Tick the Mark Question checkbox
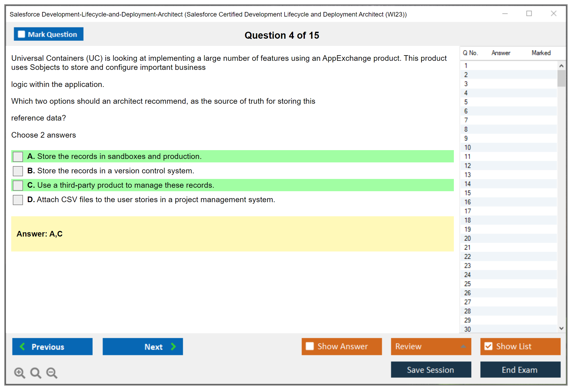Viewport: 574px width, 392px height. (x=21, y=34)
